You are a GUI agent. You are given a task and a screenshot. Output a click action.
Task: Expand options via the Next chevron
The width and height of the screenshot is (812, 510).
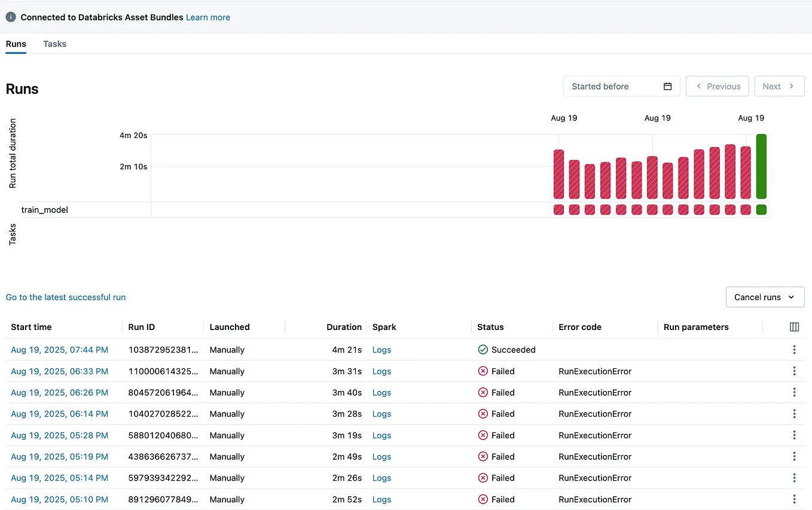coord(779,85)
